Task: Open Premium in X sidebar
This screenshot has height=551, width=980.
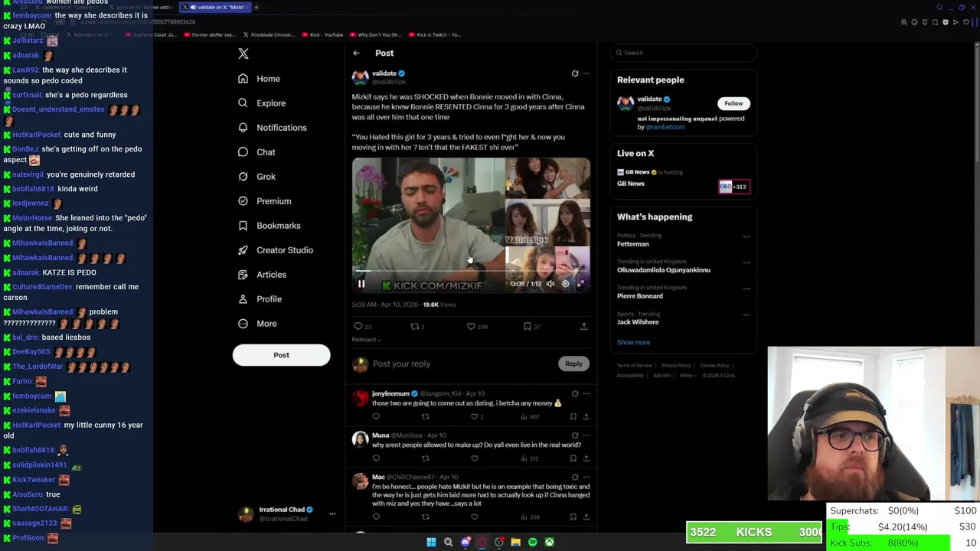Action: (264, 201)
